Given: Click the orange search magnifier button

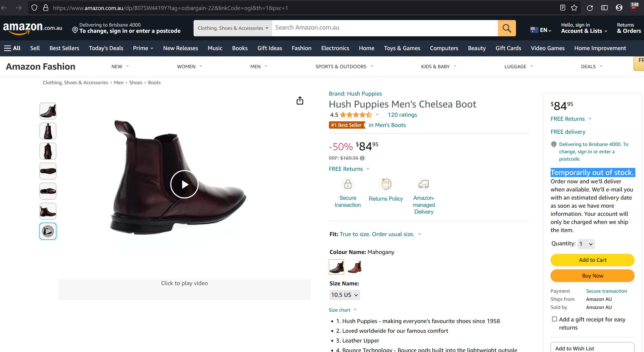Looking at the screenshot, I should [x=506, y=28].
